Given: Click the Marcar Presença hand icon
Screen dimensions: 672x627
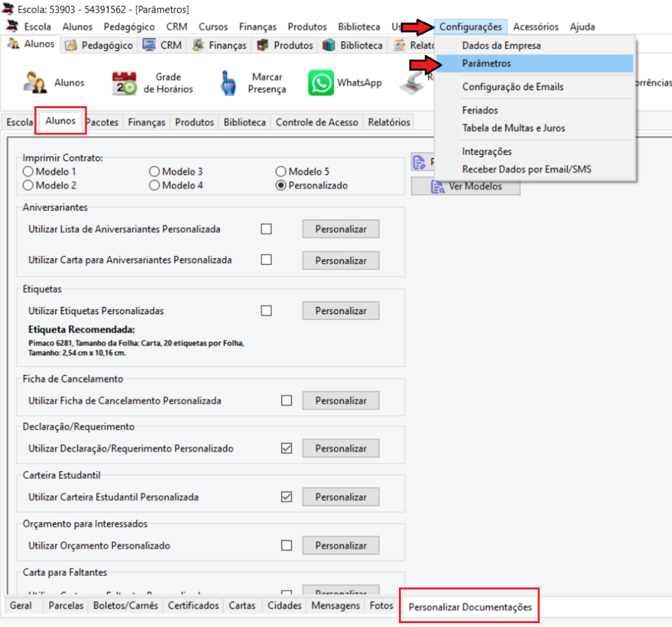Looking at the screenshot, I should pyautogui.click(x=228, y=83).
